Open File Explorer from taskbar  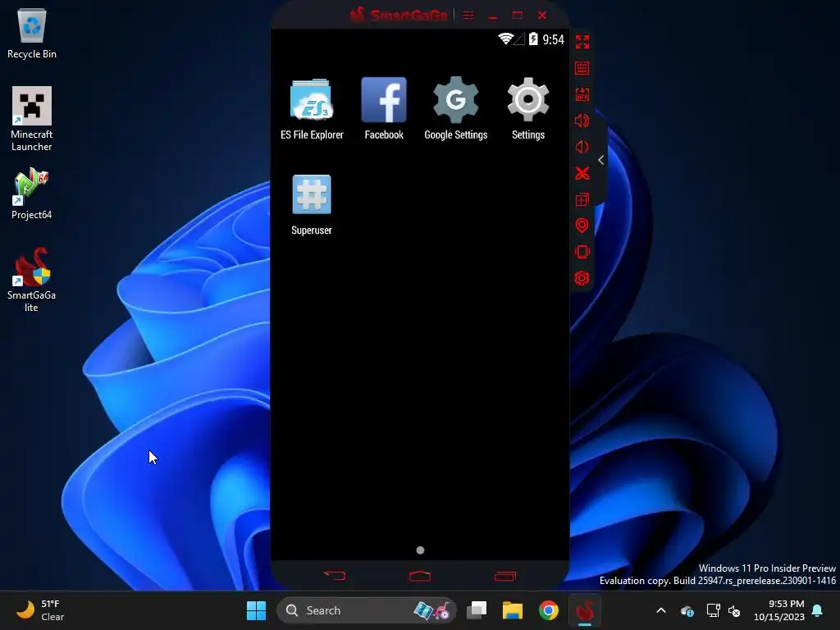(x=512, y=610)
